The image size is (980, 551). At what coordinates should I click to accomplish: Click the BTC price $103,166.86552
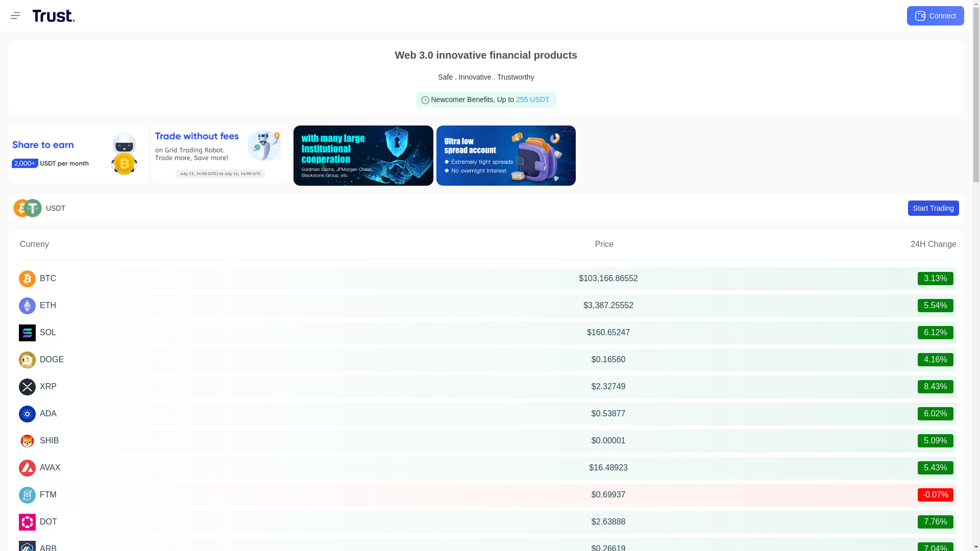(x=608, y=279)
